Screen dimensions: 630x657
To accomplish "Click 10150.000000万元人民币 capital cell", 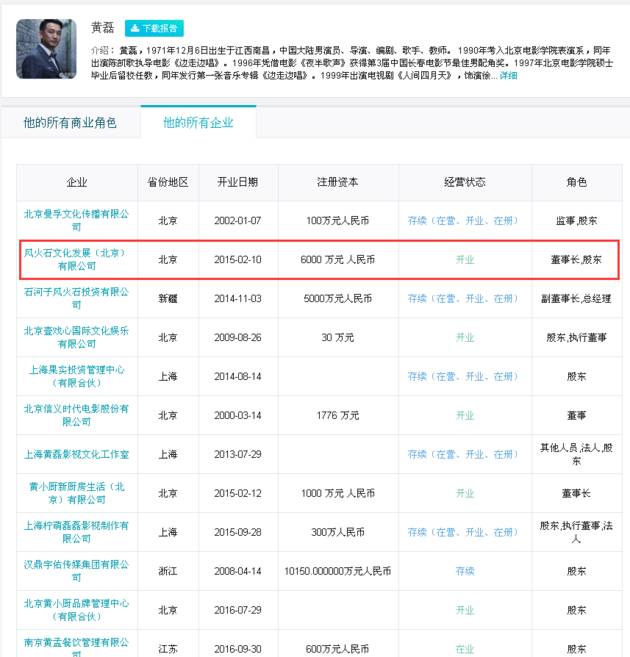I will (338, 571).
